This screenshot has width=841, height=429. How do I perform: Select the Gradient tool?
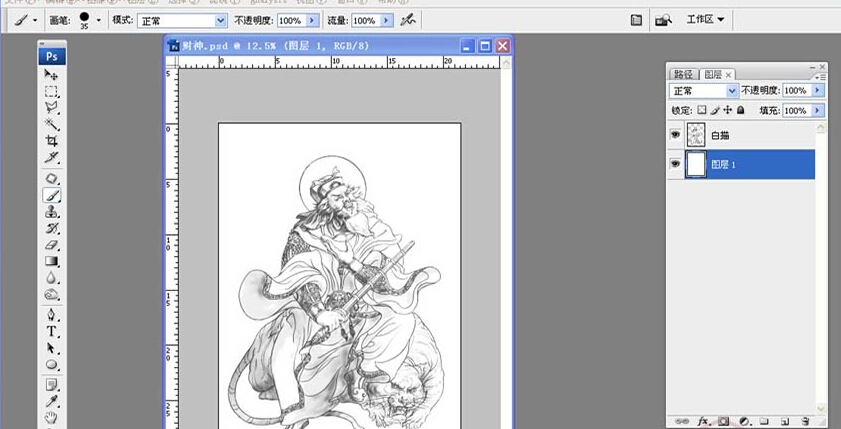tap(51, 262)
